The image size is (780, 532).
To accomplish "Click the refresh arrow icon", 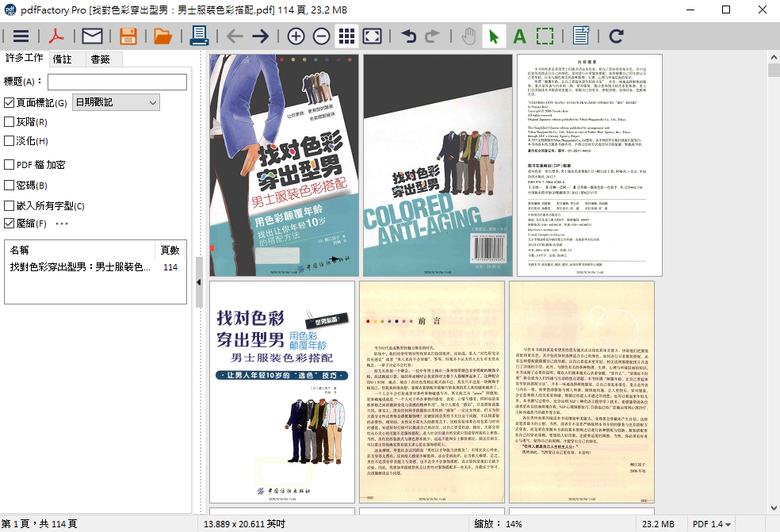I will tap(616, 36).
